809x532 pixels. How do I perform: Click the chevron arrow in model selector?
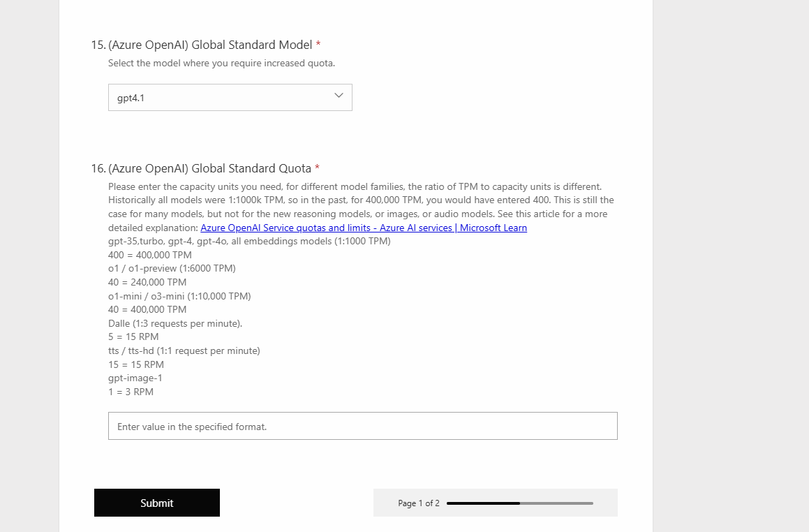(x=339, y=96)
